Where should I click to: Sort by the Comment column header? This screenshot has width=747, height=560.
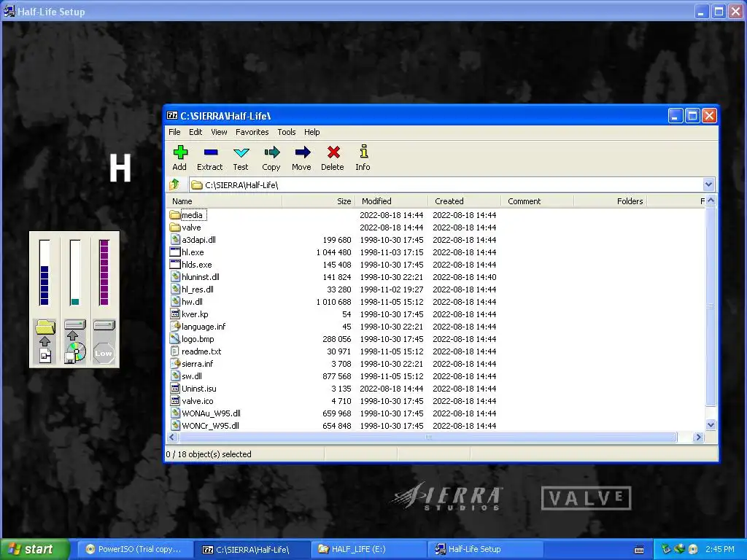tap(538, 201)
